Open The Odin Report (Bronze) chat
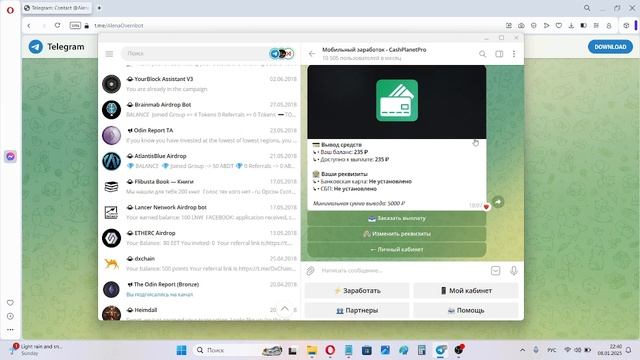This screenshot has width=640, height=360. coord(199,289)
